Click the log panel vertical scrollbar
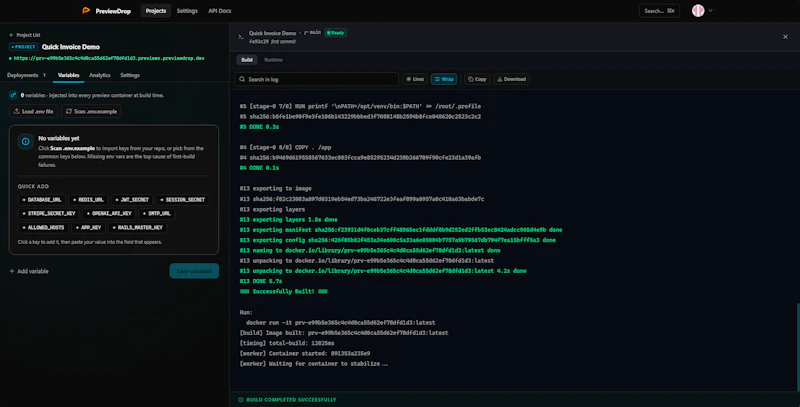Screen dimensions: 800x407 pos(798,348)
